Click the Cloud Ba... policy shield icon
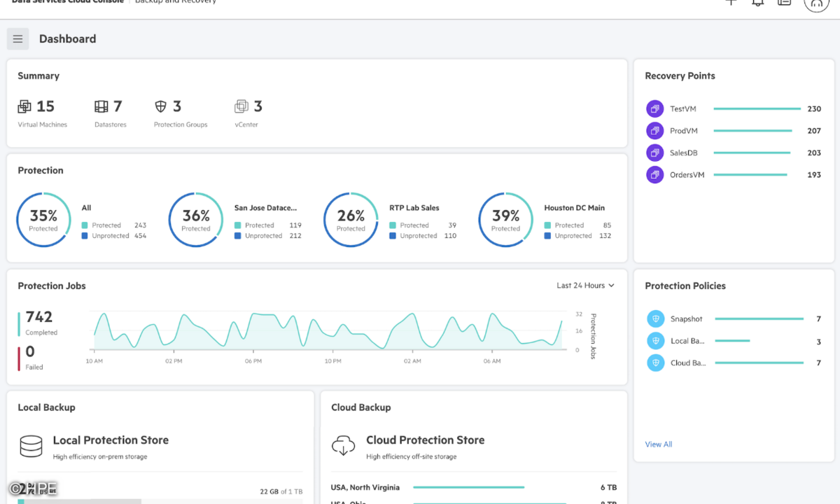 pyautogui.click(x=655, y=363)
